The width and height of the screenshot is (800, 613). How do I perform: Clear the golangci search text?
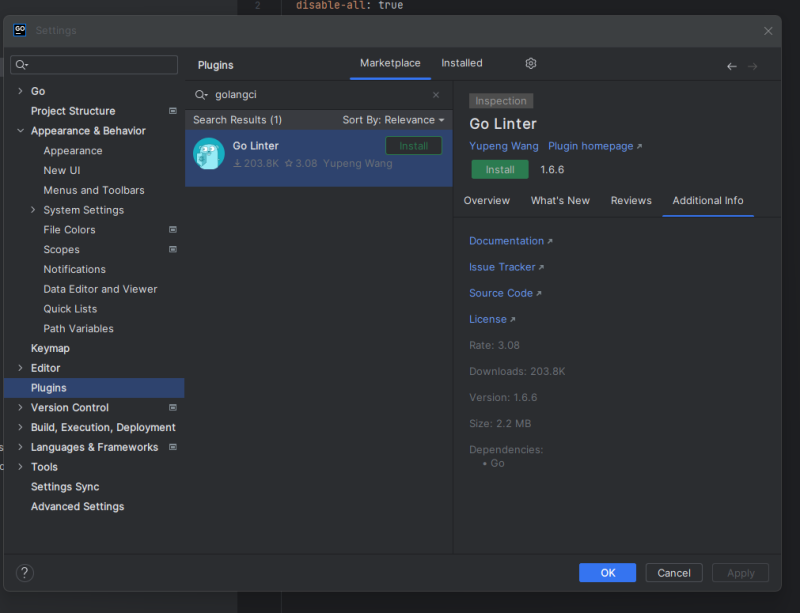coord(436,95)
